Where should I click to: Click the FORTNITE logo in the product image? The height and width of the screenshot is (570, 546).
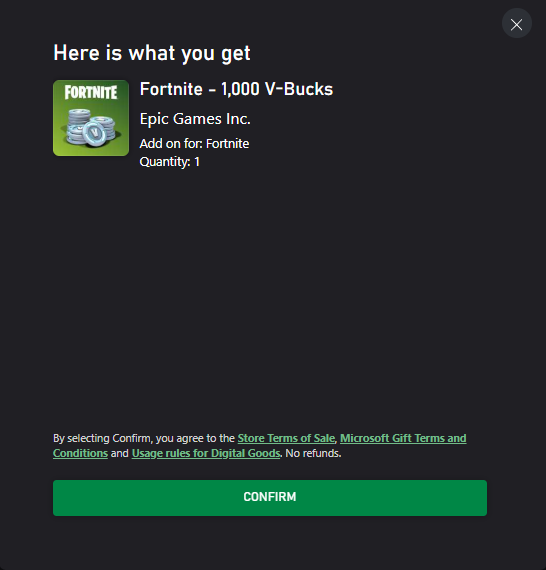pos(91,92)
